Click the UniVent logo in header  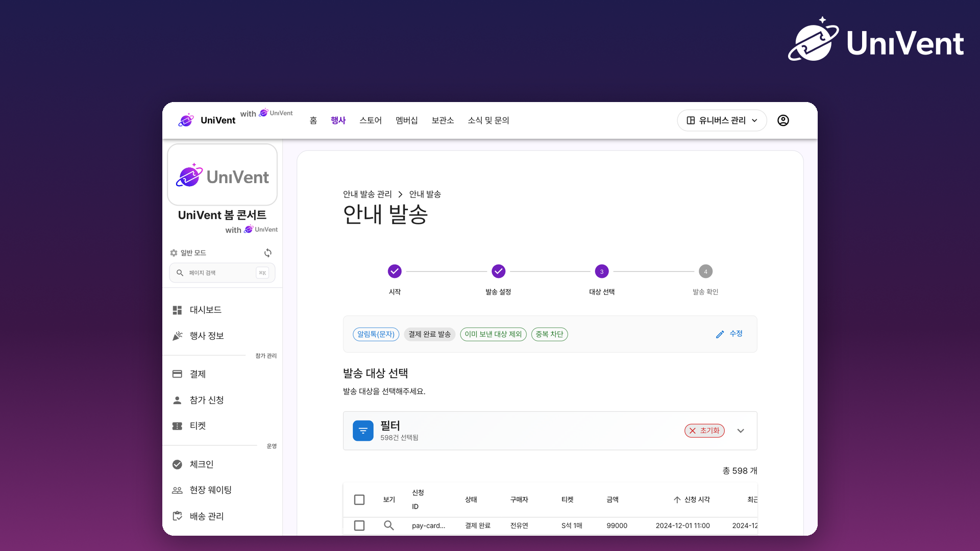[207, 120]
